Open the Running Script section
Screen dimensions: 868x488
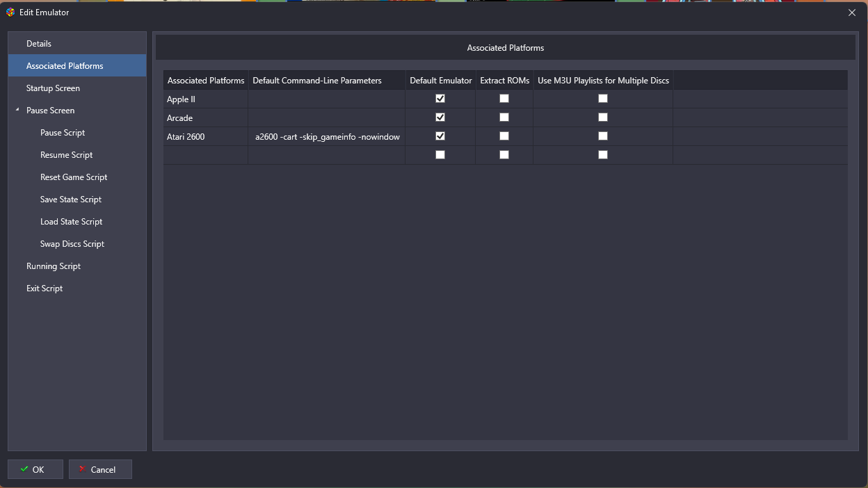[77, 266]
